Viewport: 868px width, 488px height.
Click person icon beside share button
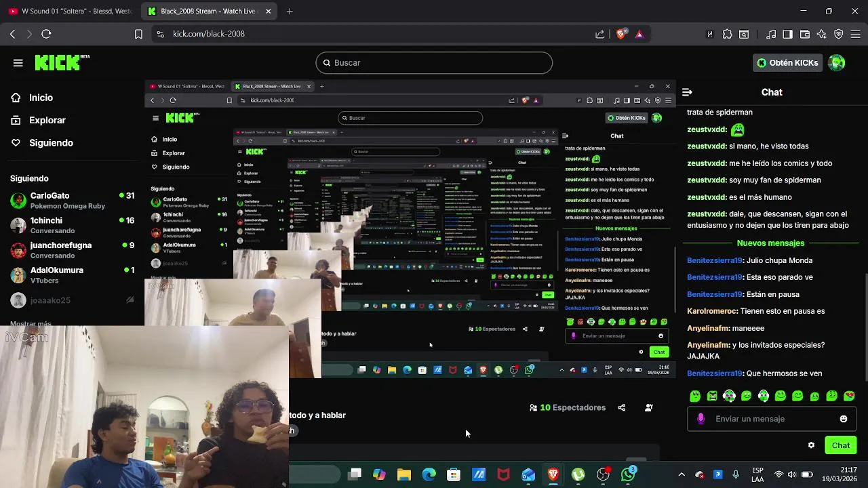click(x=649, y=408)
